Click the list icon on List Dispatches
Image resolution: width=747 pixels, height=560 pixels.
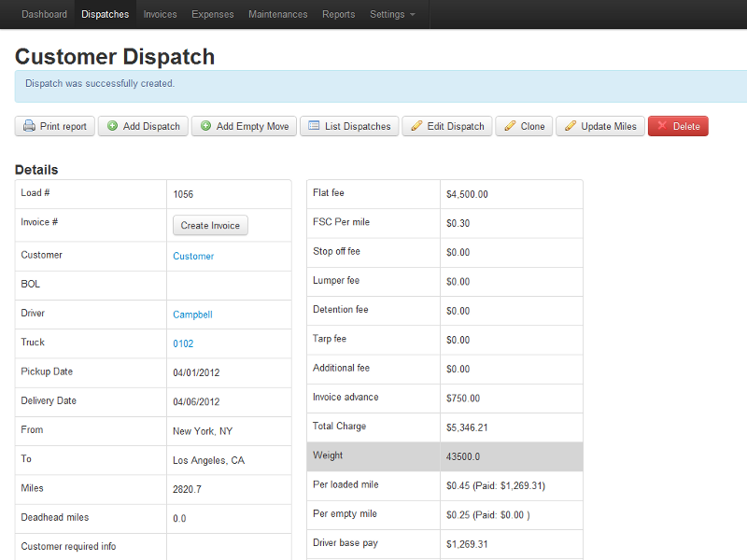coord(314,126)
